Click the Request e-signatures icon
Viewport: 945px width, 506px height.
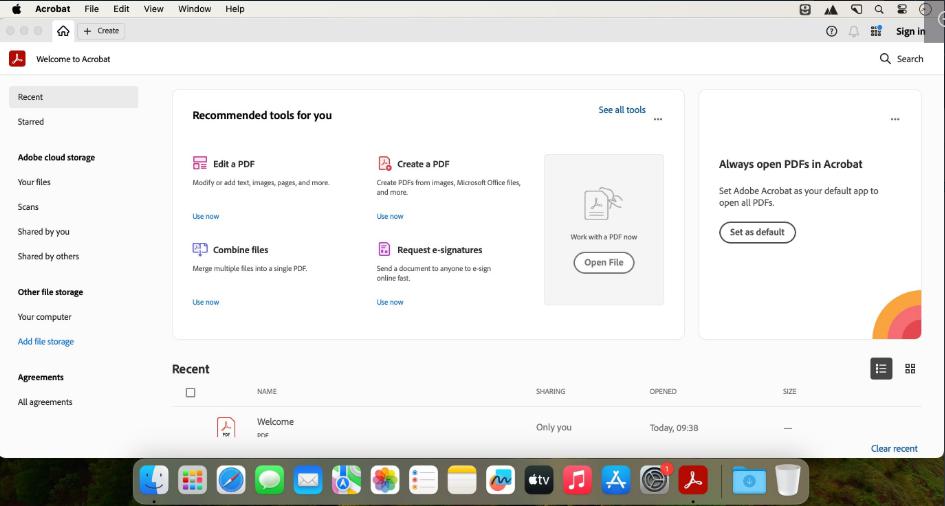384,249
